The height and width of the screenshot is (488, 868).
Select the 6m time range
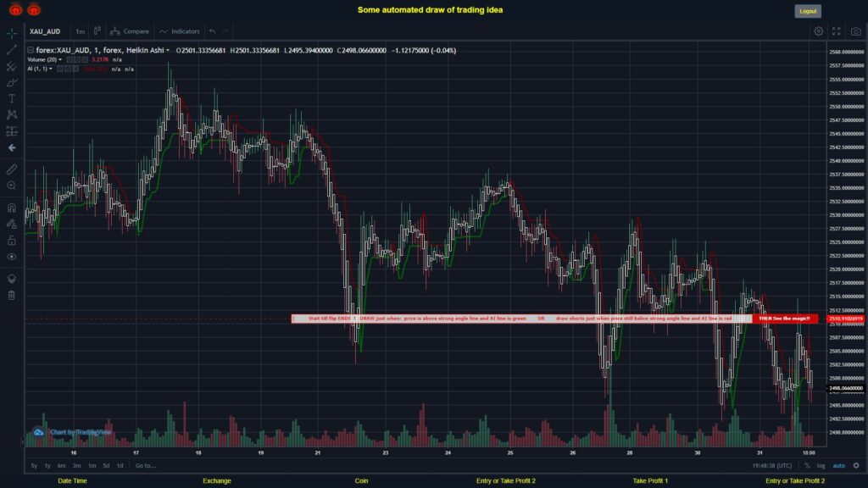[x=61, y=466]
